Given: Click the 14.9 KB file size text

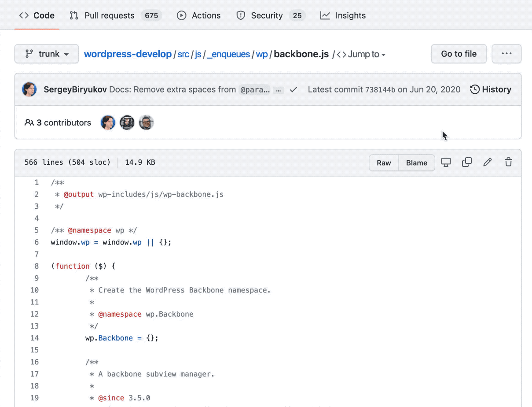Looking at the screenshot, I should (x=140, y=163).
